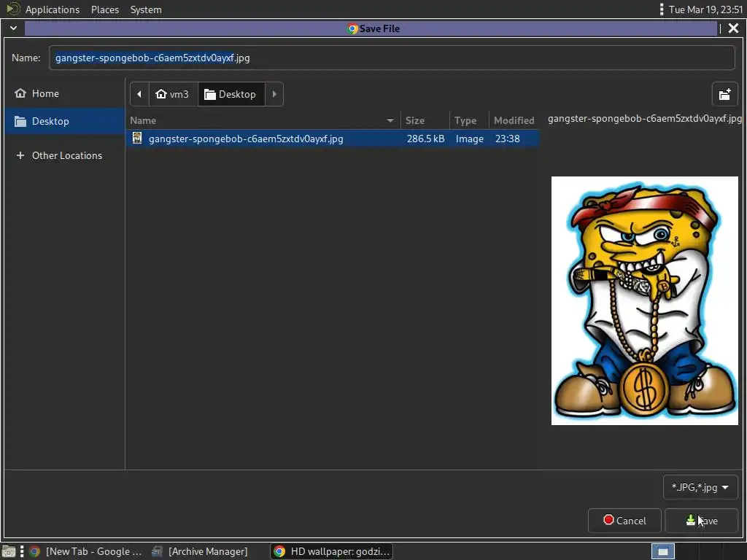747x560 pixels.
Task: Sort files by Size column
Action: (424, 120)
